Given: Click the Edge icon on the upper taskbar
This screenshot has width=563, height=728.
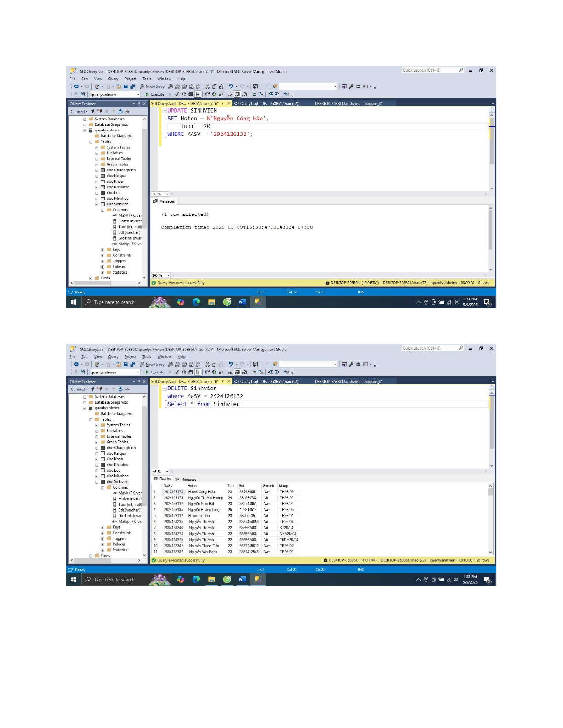Looking at the screenshot, I should 196,302.
